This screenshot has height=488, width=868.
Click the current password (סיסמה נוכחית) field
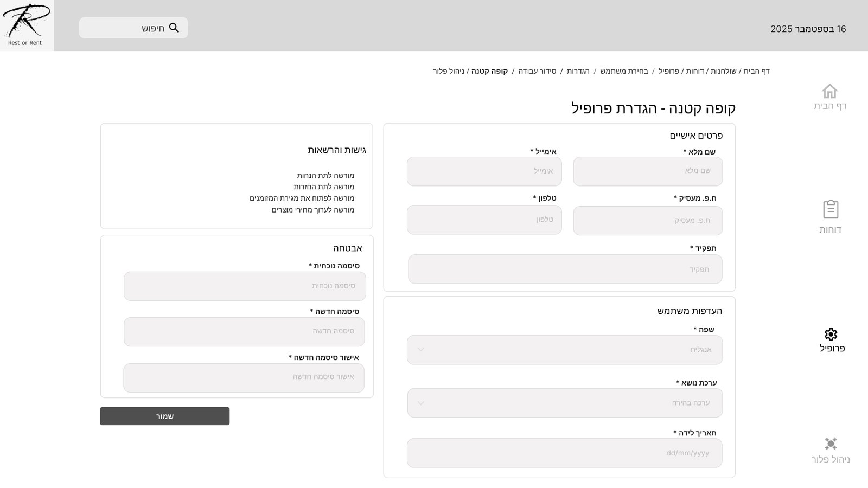(245, 286)
